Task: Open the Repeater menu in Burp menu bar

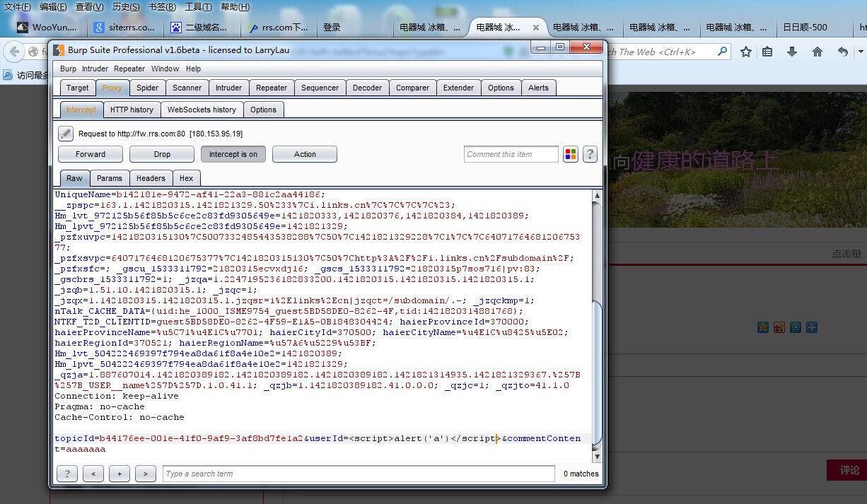Action: point(129,69)
